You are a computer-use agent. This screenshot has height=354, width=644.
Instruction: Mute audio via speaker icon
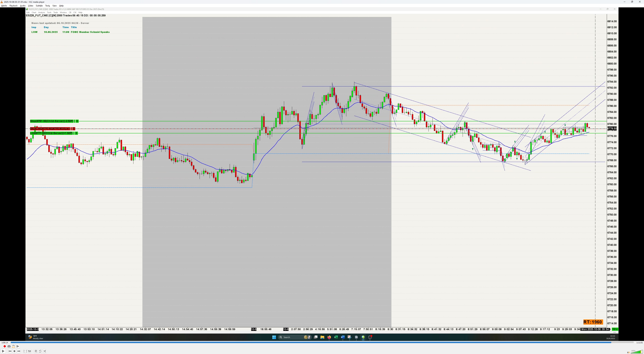click(x=628, y=352)
